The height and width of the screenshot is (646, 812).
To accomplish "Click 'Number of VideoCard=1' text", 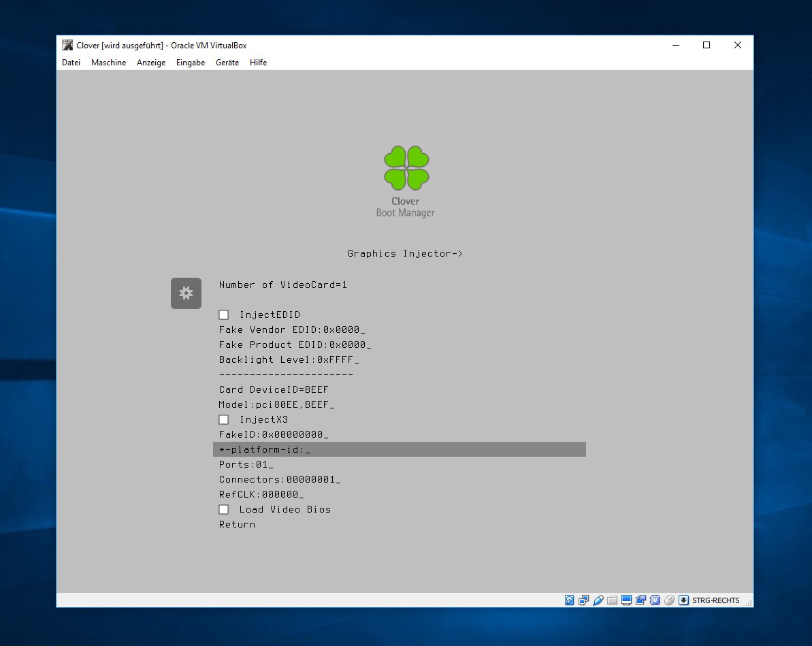I will (282, 285).
